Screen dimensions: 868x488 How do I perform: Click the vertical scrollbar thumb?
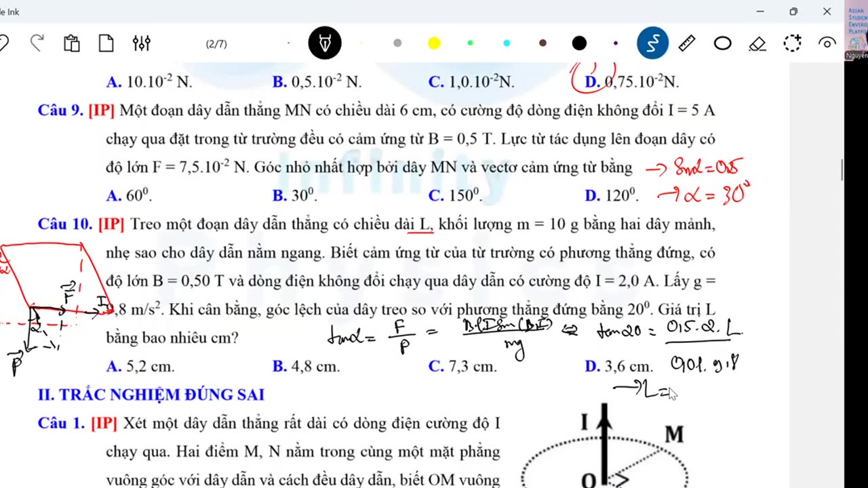[842, 169]
